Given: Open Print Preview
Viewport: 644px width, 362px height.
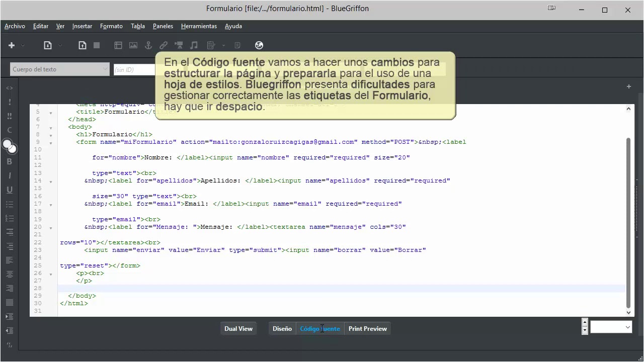Looking at the screenshot, I should tap(368, 329).
